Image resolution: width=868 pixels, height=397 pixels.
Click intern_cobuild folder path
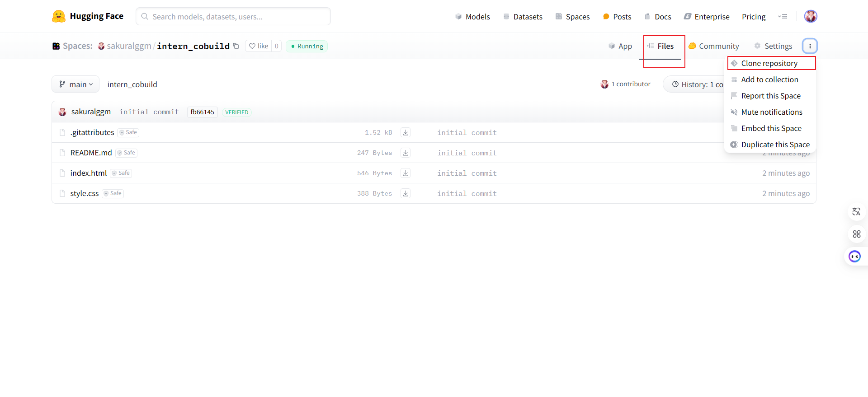click(x=132, y=84)
